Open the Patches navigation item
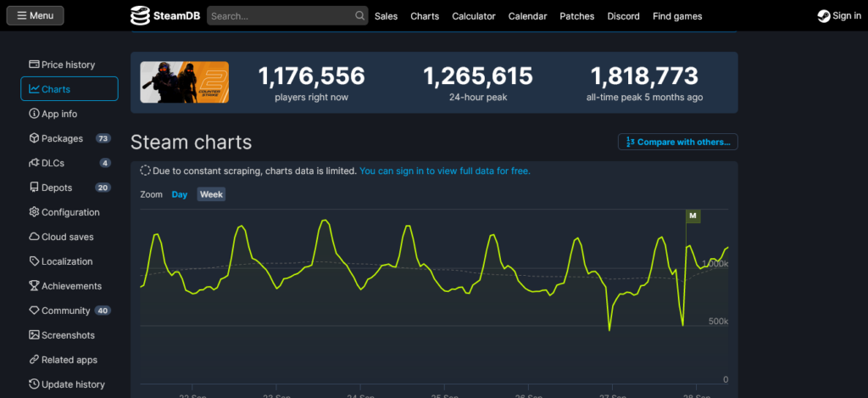This screenshot has height=398, width=868. click(576, 16)
